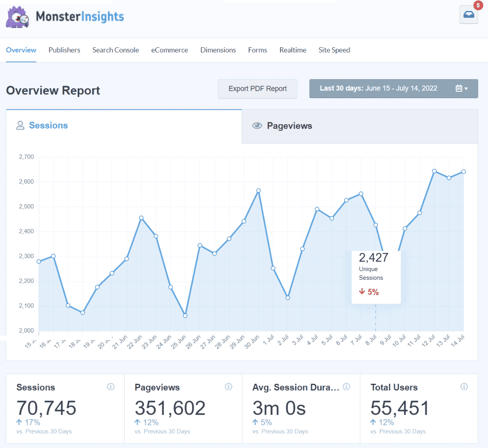Open the Avg. Session Duration info tooltip
This screenshot has width=488, height=448.
(x=346, y=387)
